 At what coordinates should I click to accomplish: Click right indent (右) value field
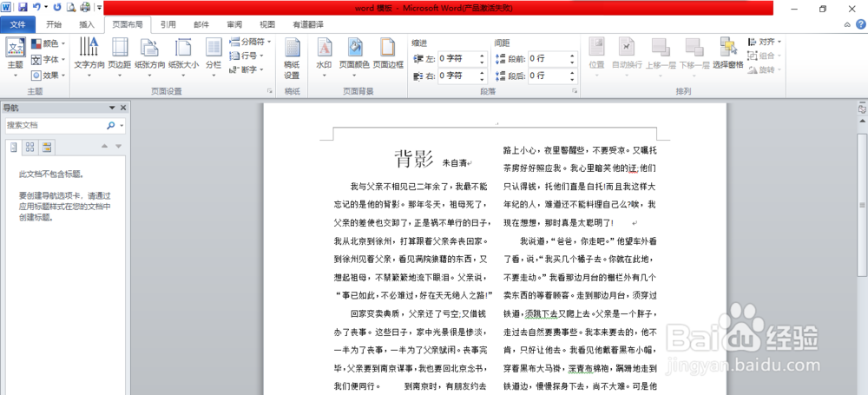(x=457, y=76)
